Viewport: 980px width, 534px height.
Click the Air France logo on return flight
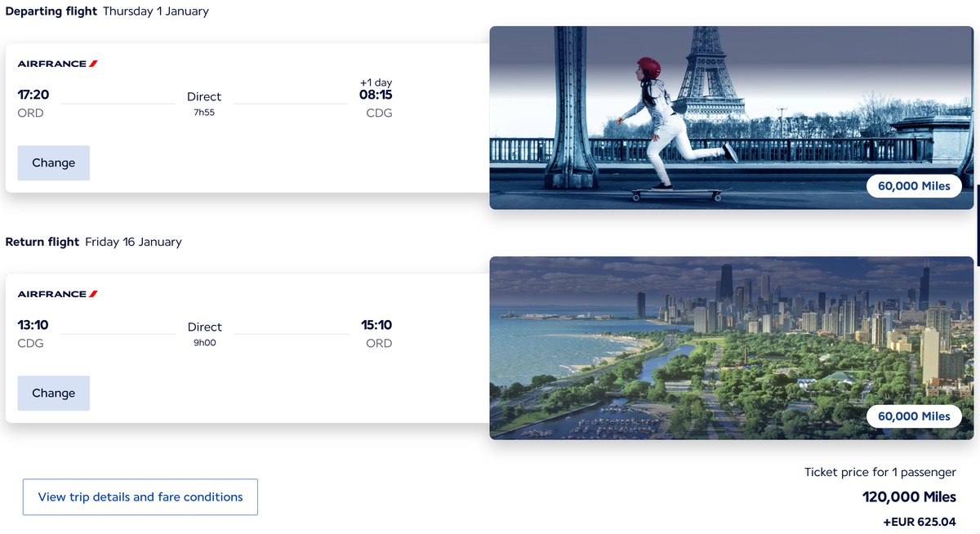[58, 294]
